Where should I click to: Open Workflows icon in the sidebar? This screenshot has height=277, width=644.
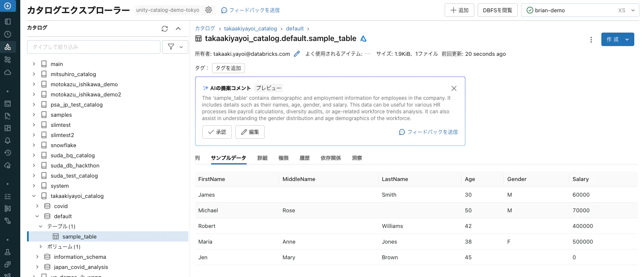point(8,60)
